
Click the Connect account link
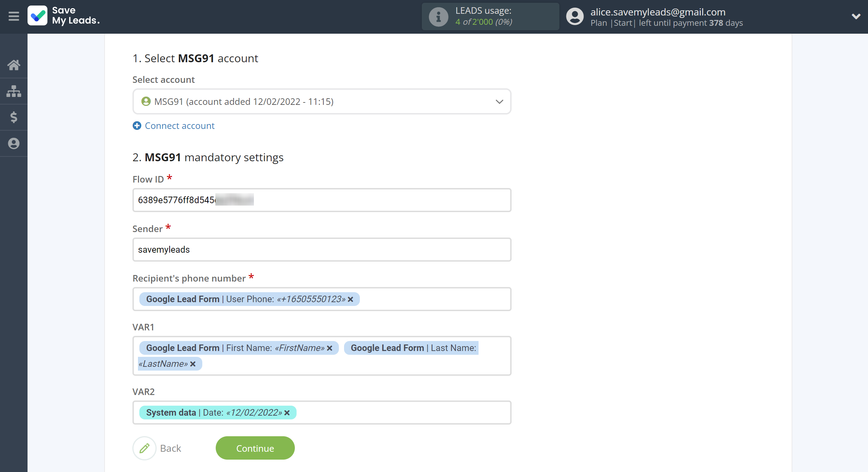(180, 126)
